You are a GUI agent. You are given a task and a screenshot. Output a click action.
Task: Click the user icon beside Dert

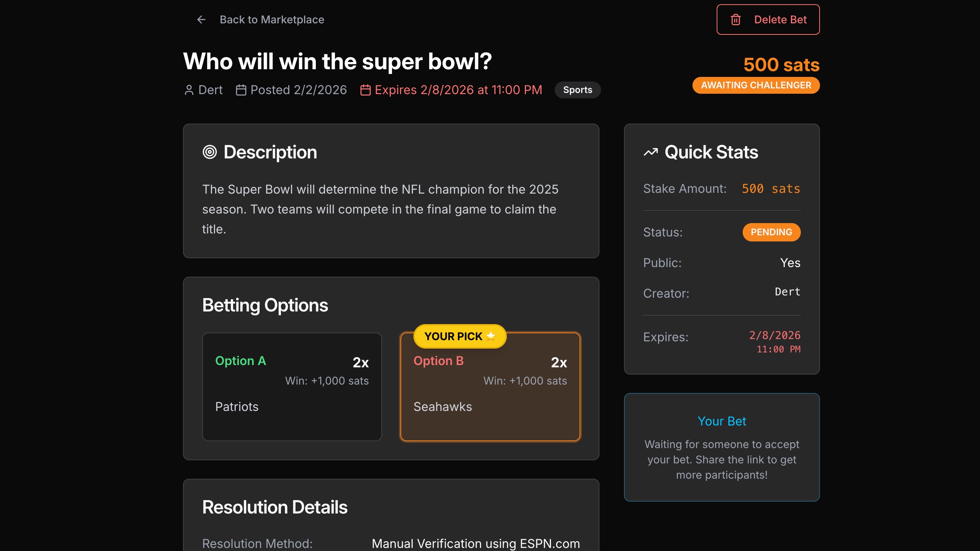[x=189, y=90]
